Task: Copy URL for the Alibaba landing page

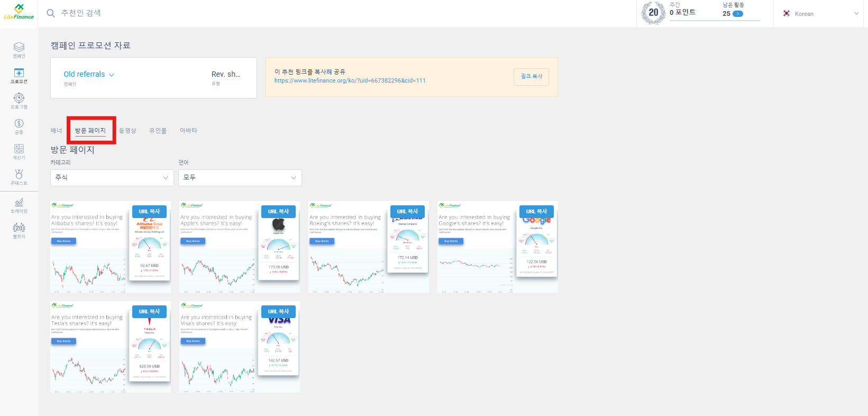Action: (x=149, y=212)
